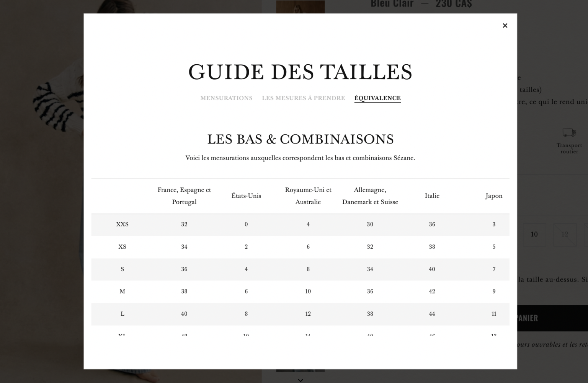Click Allemagne size 30 in XXS row
Screen dimensions: 588x383
pos(370,225)
